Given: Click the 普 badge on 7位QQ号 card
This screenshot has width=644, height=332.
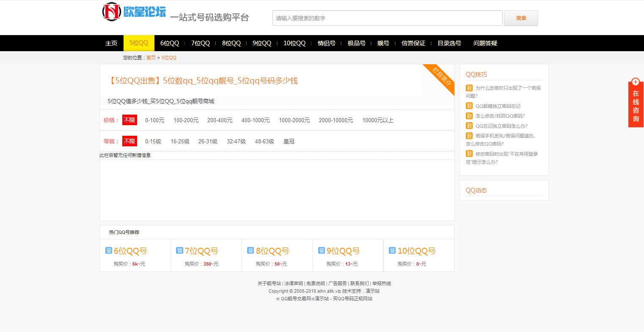Looking at the screenshot, I should [x=179, y=250].
